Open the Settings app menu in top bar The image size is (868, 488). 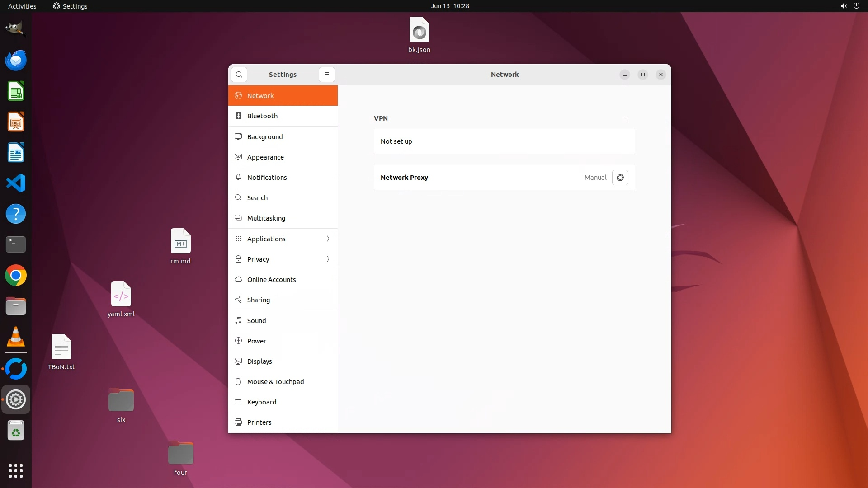click(70, 6)
